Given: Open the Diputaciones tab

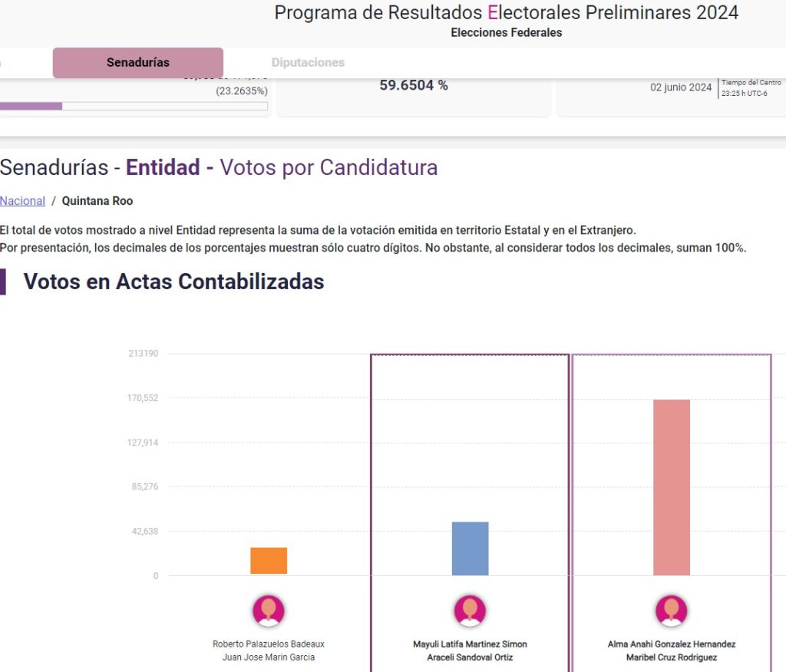Looking at the screenshot, I should click(x=308, y=63).
